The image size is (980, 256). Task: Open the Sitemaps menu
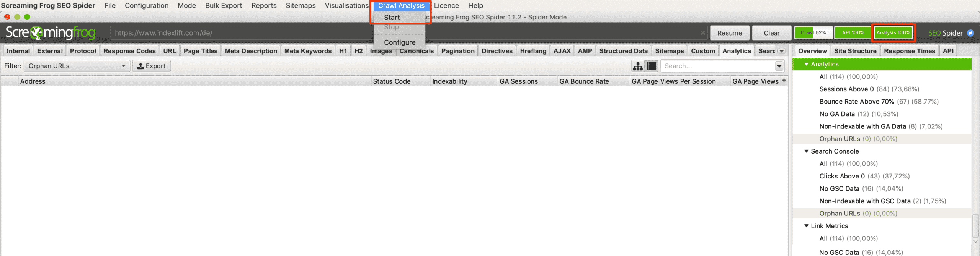(301, 6)
